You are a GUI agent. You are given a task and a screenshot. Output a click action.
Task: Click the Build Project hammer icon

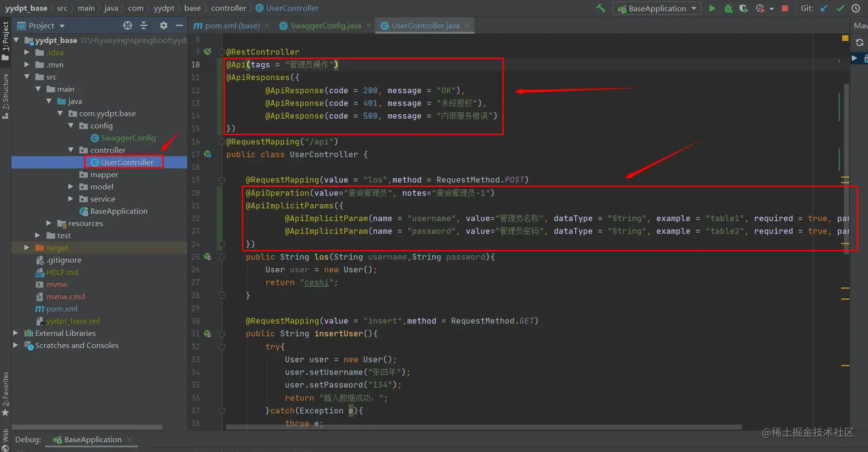coord(600,8)
